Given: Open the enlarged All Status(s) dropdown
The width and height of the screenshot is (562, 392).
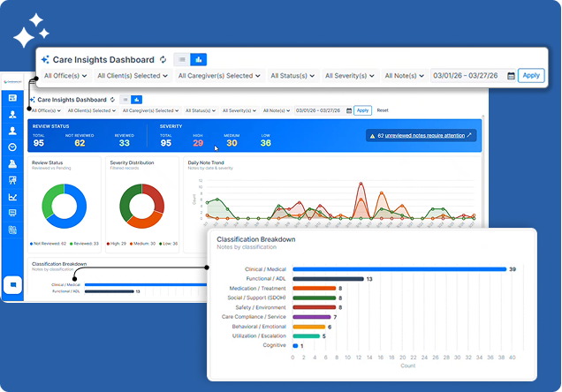Looking at the screenshot, I should 292,76.
